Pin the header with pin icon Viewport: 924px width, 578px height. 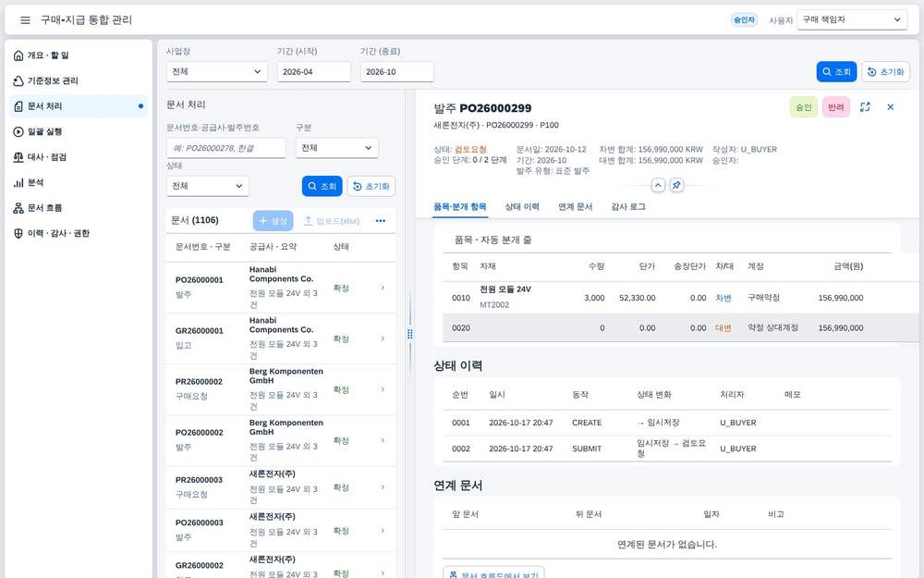click(676, 185)
